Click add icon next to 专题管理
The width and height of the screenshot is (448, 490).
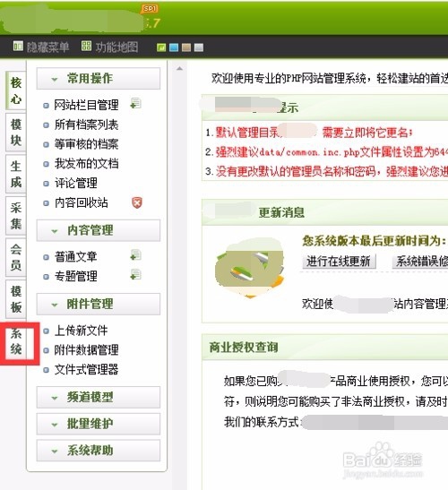coord(135,275)
